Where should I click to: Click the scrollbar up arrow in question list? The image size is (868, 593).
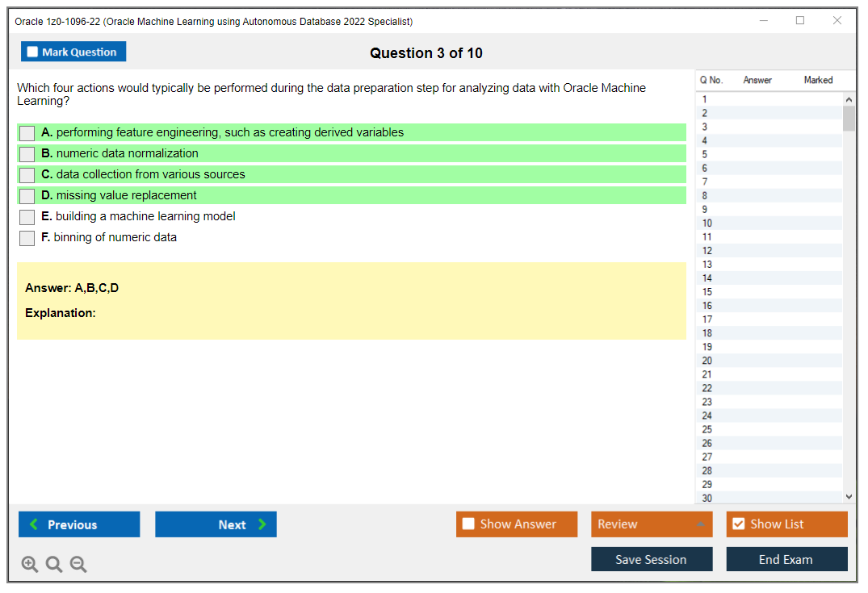(x=849, y=98)
